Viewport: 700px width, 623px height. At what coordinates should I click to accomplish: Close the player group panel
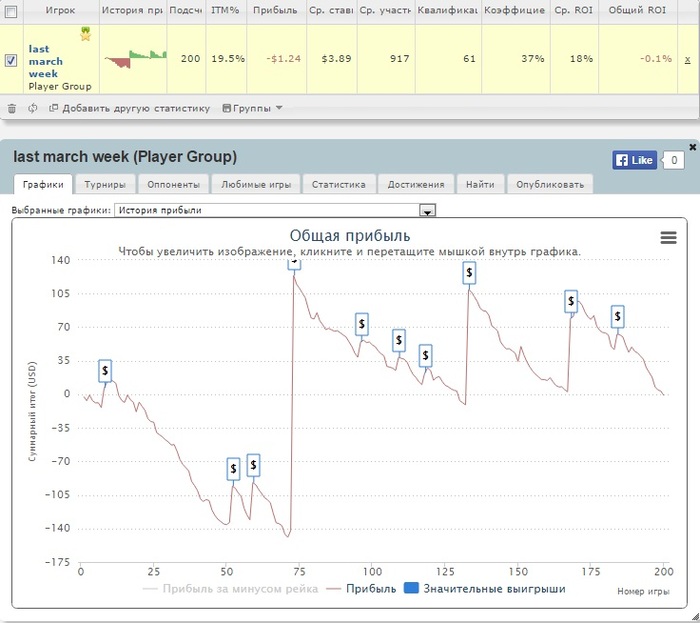pos(692,147)
